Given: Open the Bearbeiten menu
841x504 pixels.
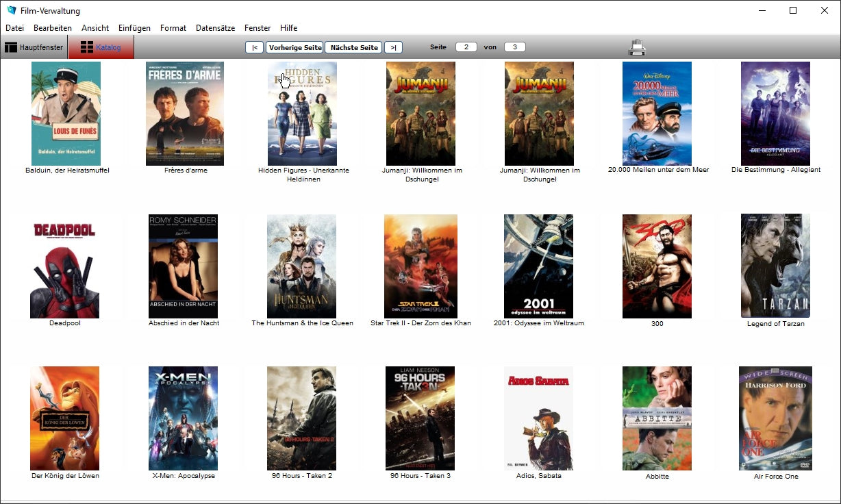Looking at the screenshot, I should pyautogui.click(x=53, y=28).
